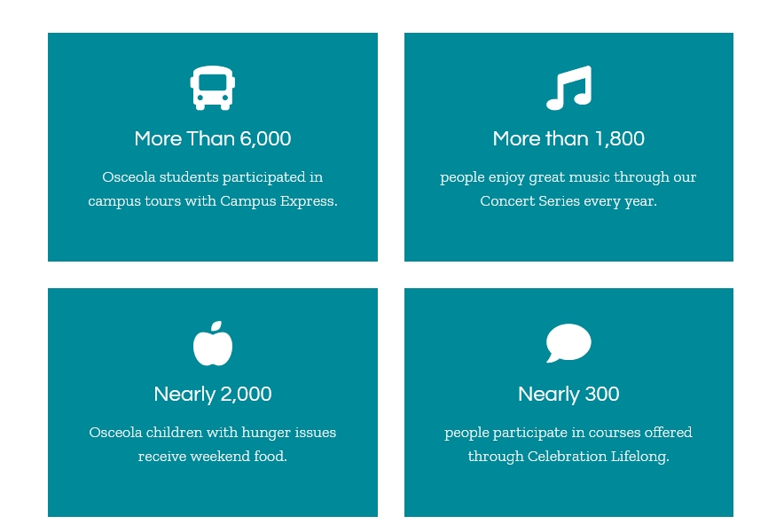Click the Concert Series description text
Image resolution: width=776 pixels, height=532 pixels.
[x=568, y=189]
